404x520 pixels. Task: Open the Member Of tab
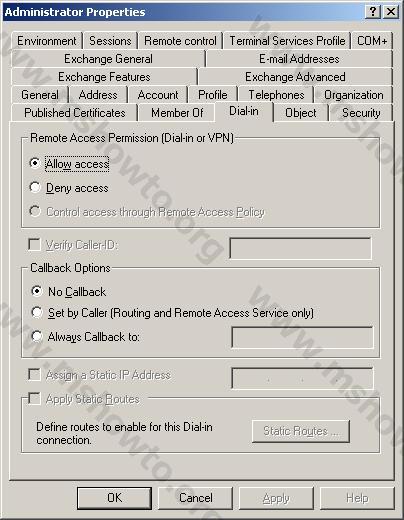(177, 113)
